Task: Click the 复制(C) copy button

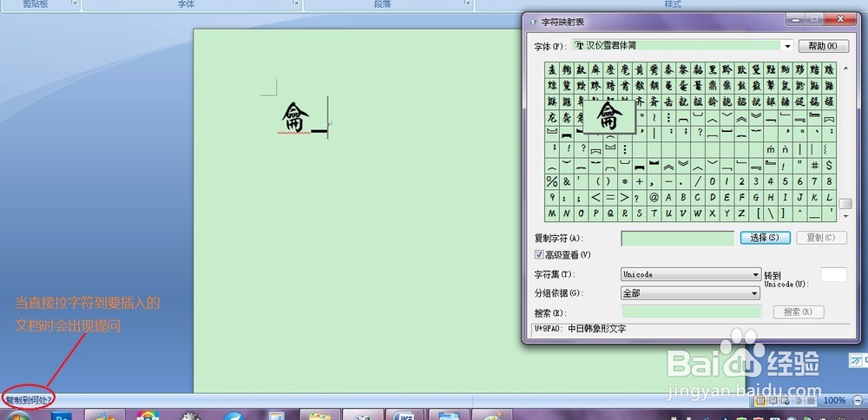Action: point(821,238)
